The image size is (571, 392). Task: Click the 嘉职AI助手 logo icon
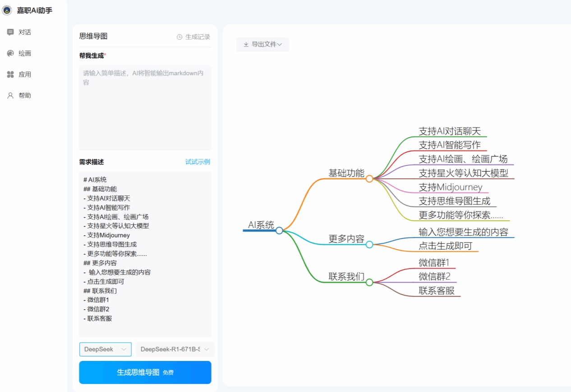pos(7,10)
